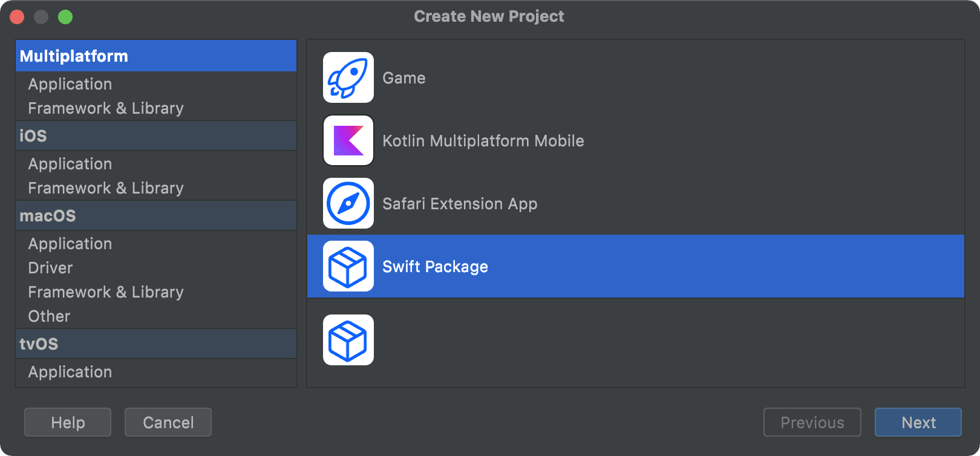The width and height of the screenshot is (980, 456).
Task: Click the Safari compass icon
Action: (x=348, y=203)
